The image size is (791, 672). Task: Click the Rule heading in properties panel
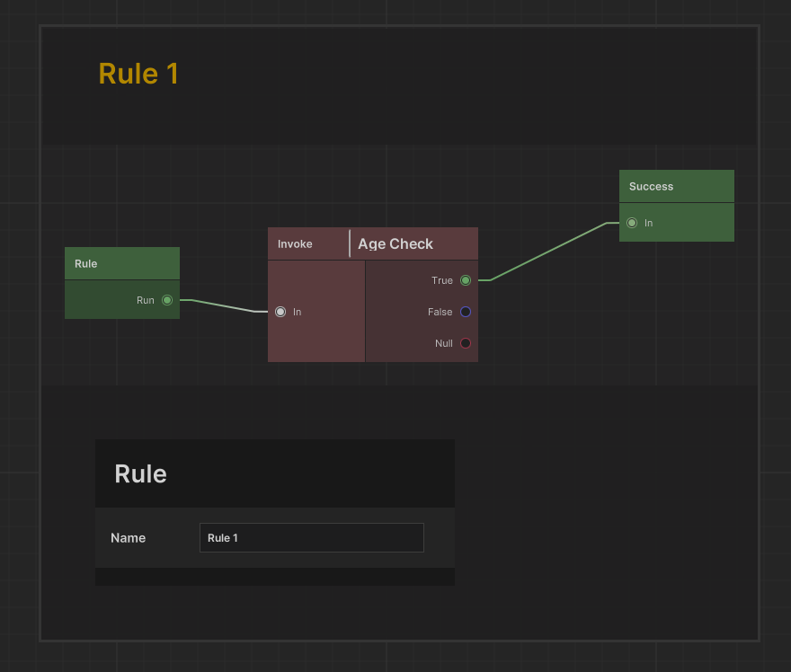140,473
